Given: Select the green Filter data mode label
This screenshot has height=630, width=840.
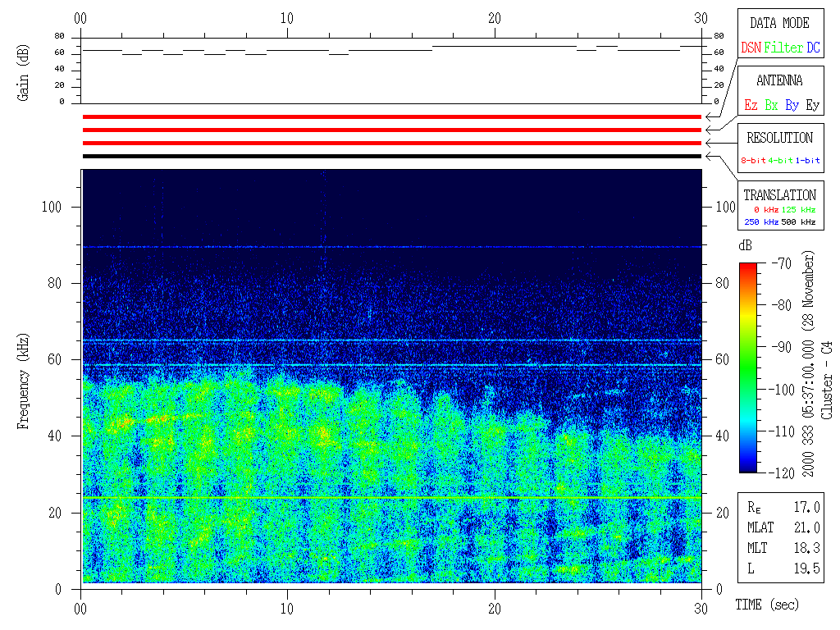Looking at the screenshot, I should 783,48.
